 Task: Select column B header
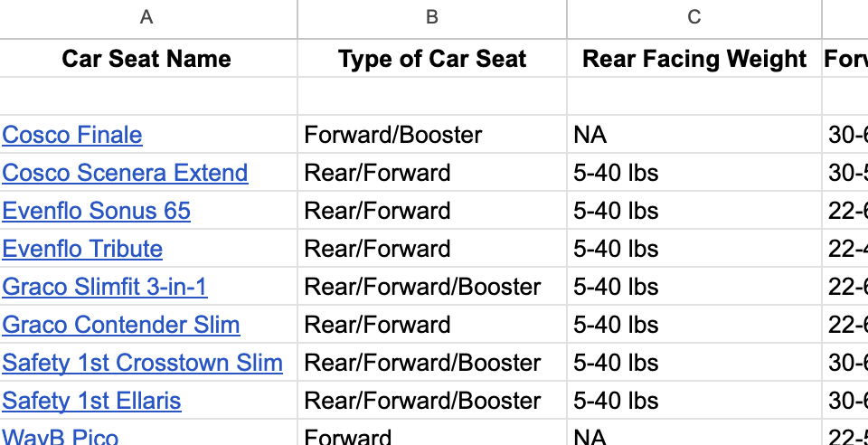coord(432,17)
